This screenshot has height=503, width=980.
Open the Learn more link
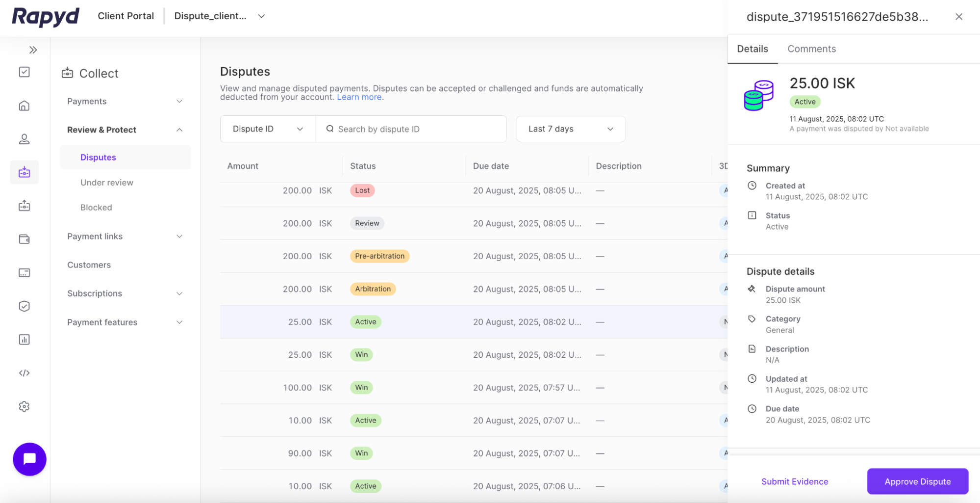(359, 97)
